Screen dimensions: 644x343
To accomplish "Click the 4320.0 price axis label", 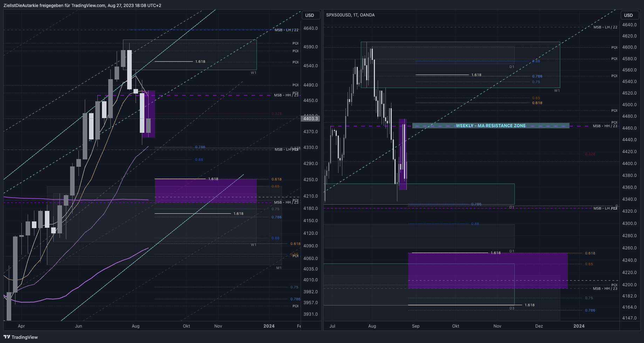I will pos(629,211).
